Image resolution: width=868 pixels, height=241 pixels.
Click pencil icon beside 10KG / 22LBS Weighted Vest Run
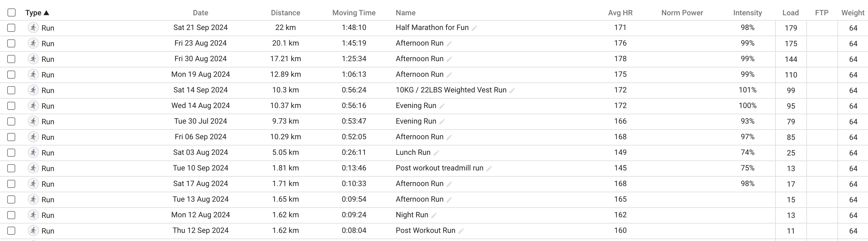point(512,91)
